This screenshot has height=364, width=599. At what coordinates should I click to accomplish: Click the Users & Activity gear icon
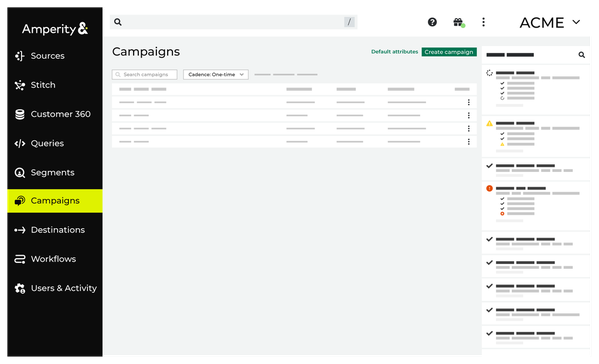tap(20, 289)
